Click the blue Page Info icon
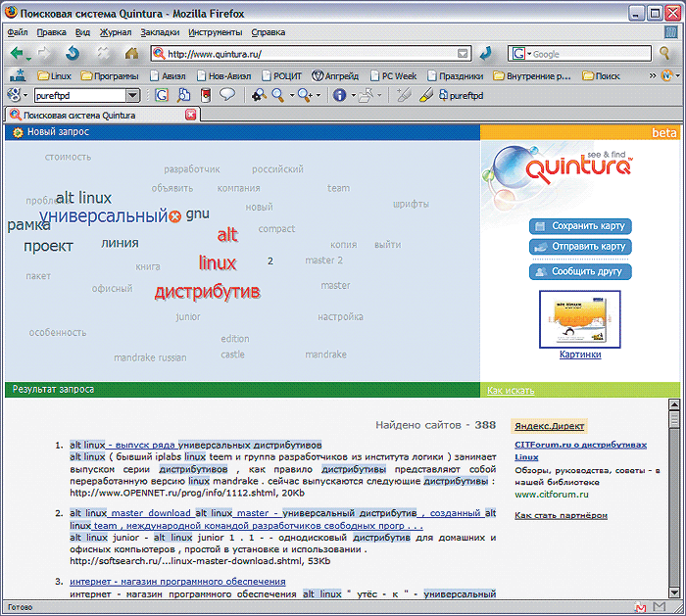 pyautogui.click(x=339, y=95)
